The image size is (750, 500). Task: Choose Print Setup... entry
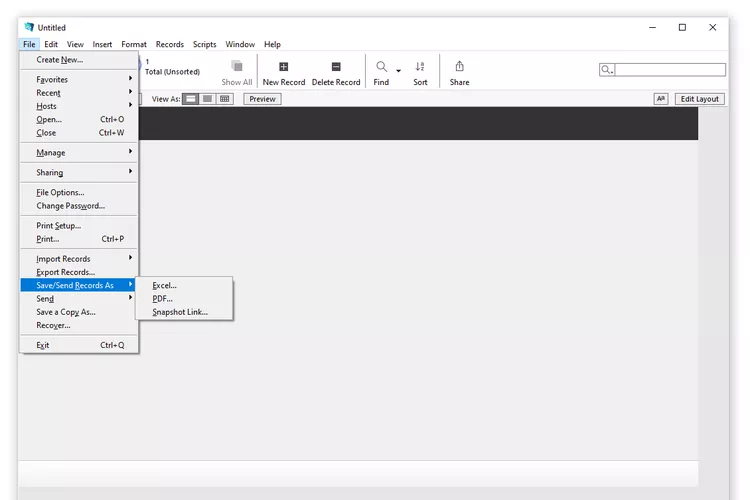[x=79, y=226]
